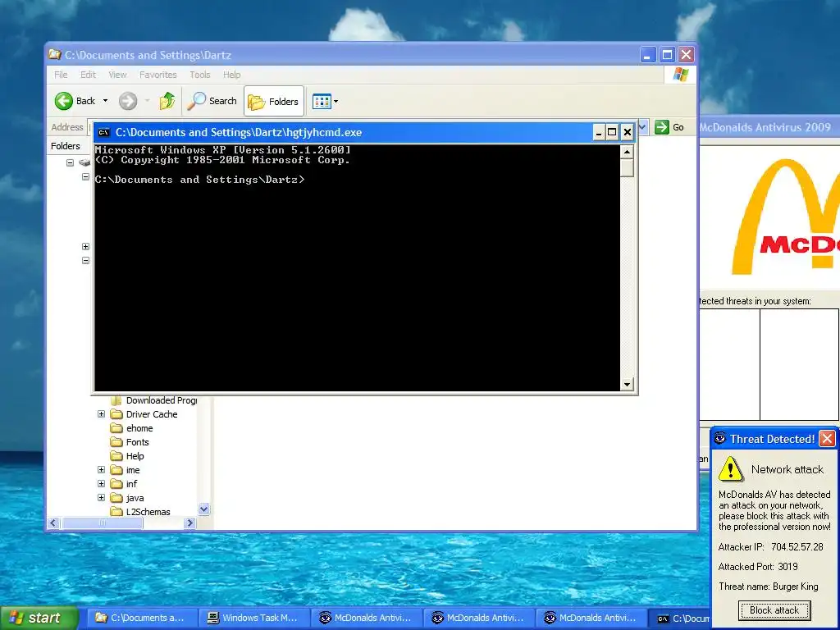Expand the ime folder node

point(101,470)
